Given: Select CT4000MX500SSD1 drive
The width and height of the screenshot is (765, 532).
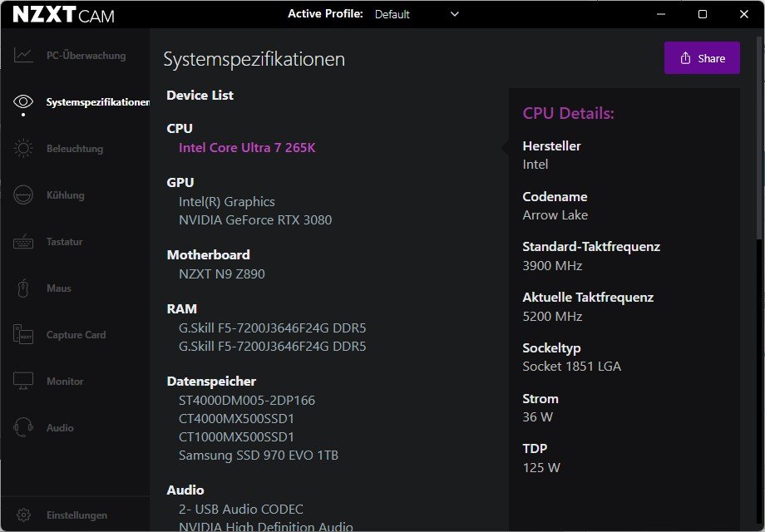Looking at the screenshot, I should [237, 419].
